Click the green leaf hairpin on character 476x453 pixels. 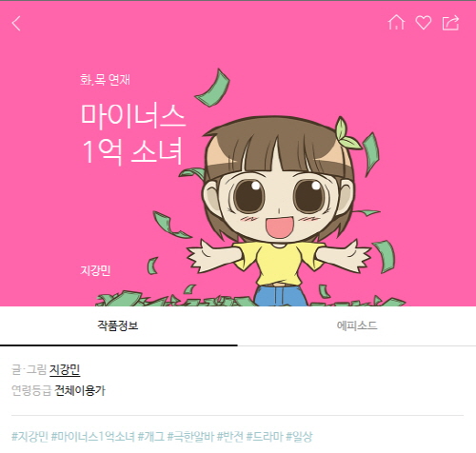coord(347,135)
